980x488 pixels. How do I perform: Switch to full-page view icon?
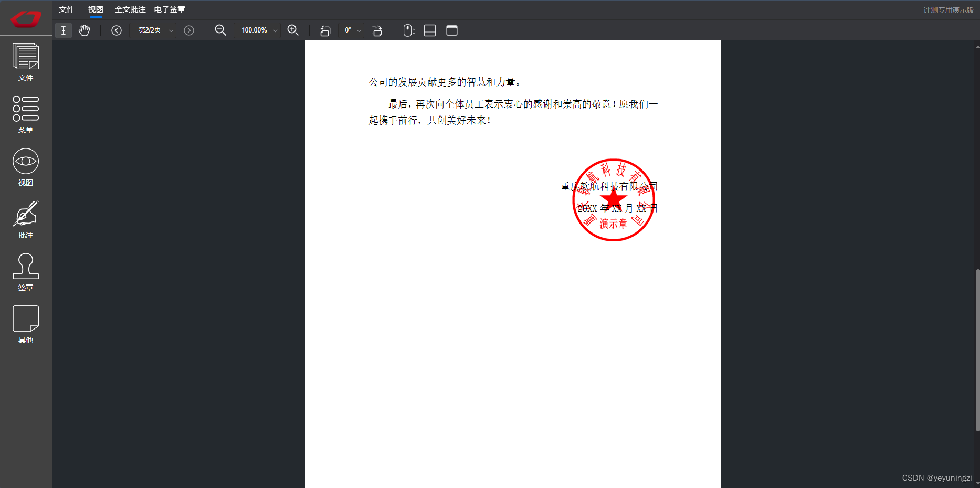click(x=452, y=30)
